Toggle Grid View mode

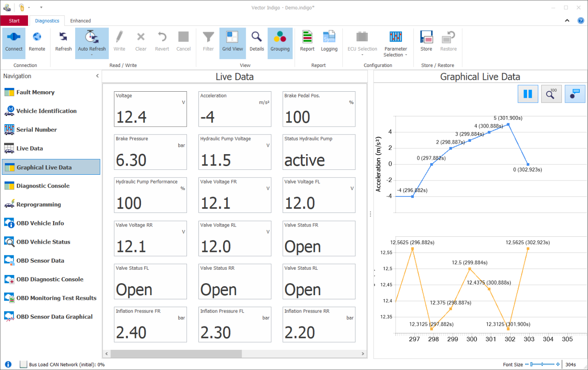click(233, 43)
